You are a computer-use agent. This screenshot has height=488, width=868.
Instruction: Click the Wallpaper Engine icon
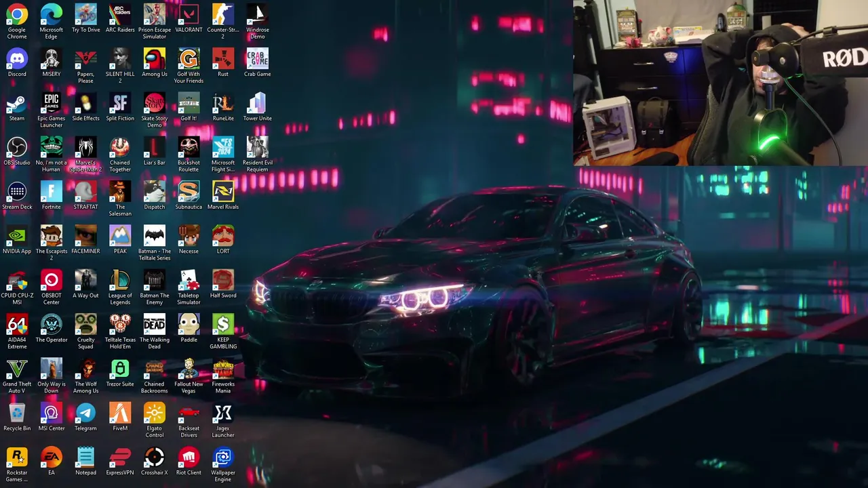[223, 457]
